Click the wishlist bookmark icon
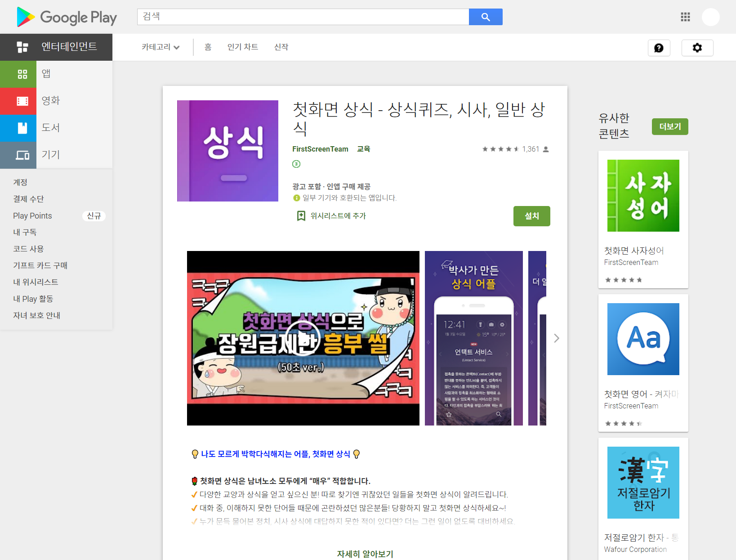This screenshot has height=560, width=736. point(301,216)
